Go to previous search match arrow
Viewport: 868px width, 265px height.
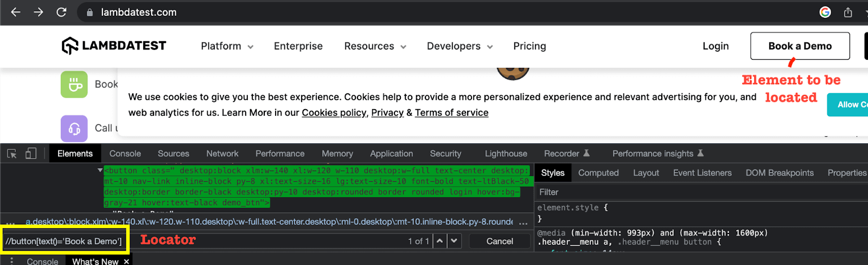coord(440,241)
